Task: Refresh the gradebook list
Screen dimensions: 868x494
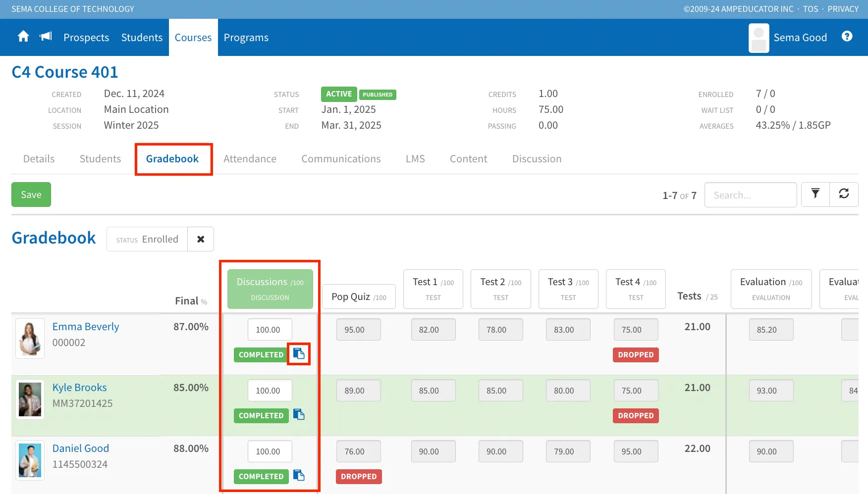Action: pyautogui.click(x=844, y=195)
